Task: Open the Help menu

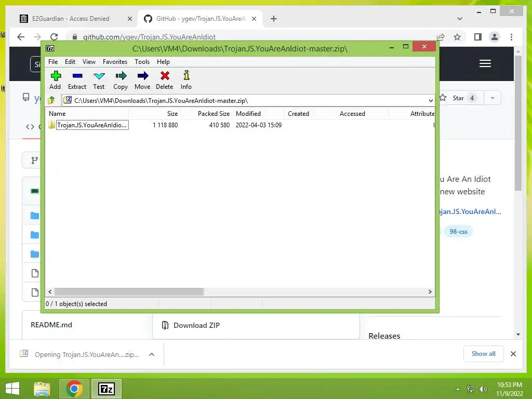Action: (163, 62)
